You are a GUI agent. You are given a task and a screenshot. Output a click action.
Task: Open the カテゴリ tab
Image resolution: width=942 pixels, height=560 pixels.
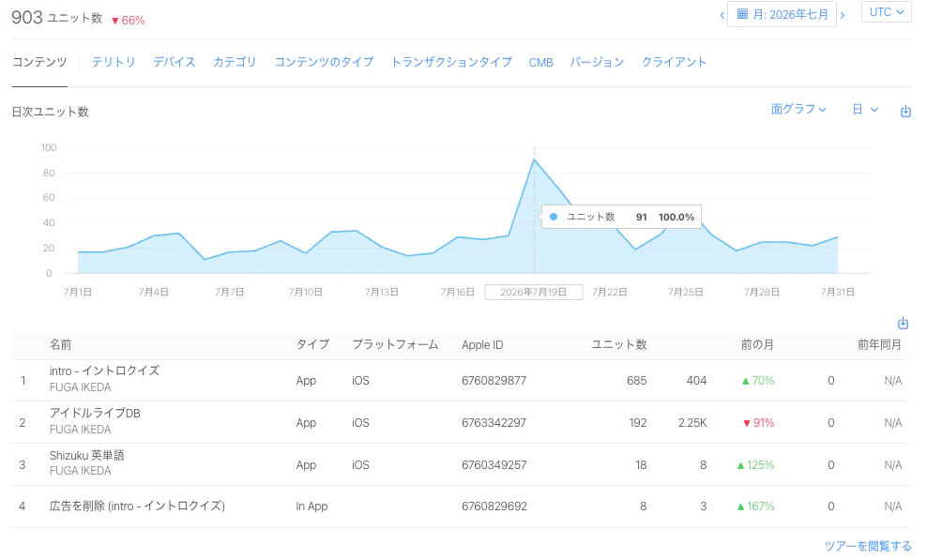(x=235, y=62)
